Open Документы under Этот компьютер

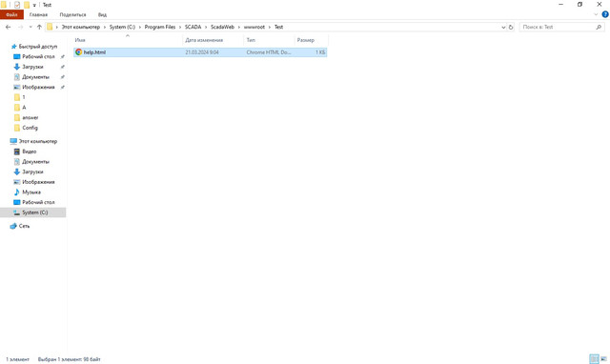tap(35, 161)
